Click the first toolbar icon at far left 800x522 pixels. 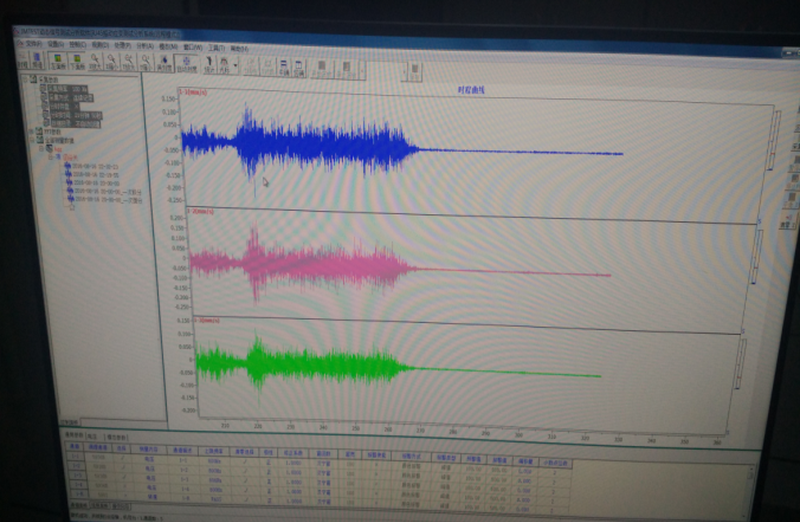[x=22, y=62]
